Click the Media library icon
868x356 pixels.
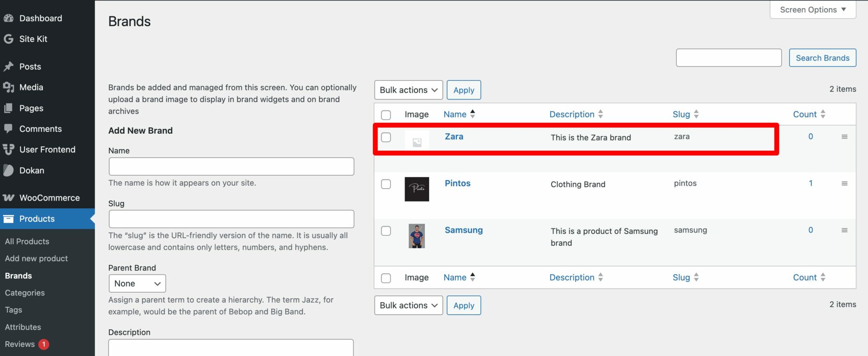point(8,87)
